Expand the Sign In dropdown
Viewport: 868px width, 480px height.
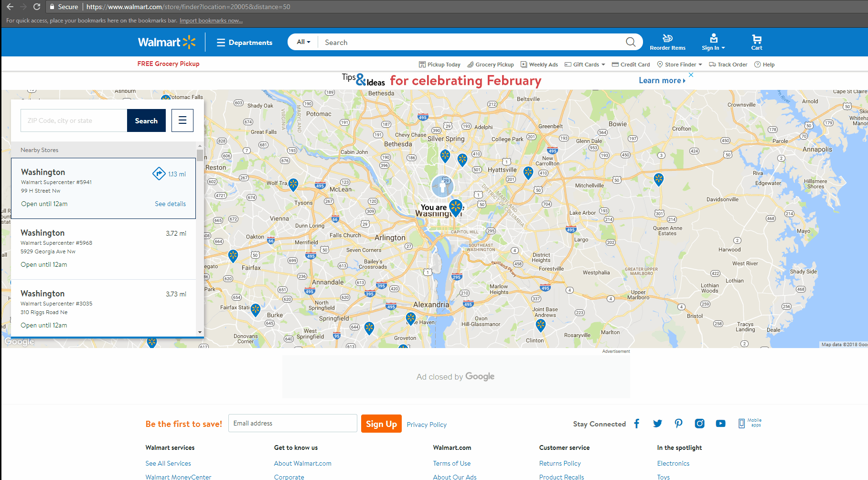[x=713, y=42]
